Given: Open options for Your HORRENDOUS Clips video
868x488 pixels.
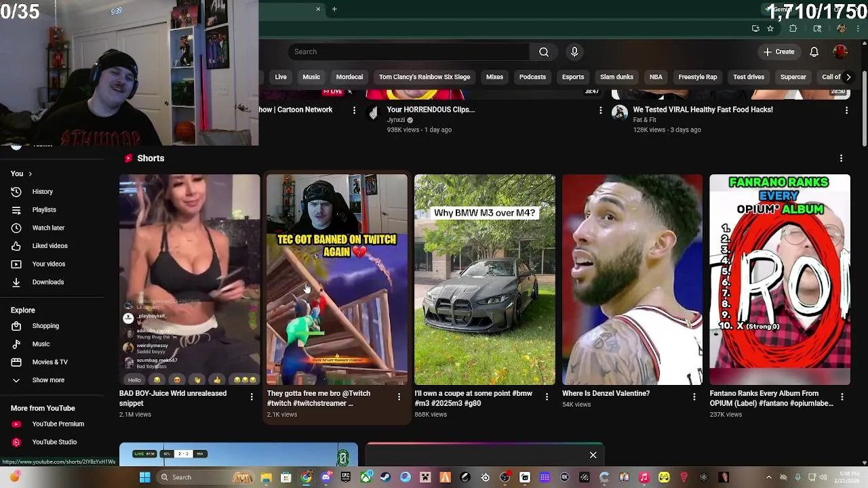Looking at the screenshot, I should click(x=600, y=110).
